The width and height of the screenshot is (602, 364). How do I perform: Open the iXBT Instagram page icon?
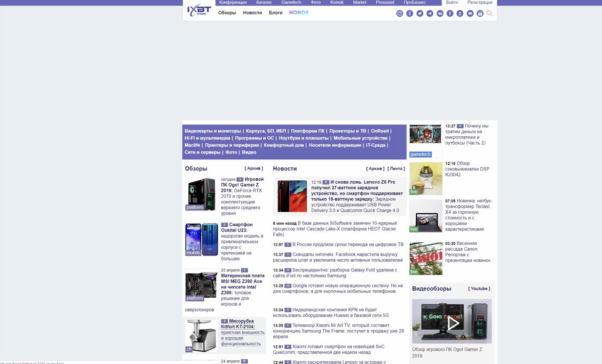400,14
